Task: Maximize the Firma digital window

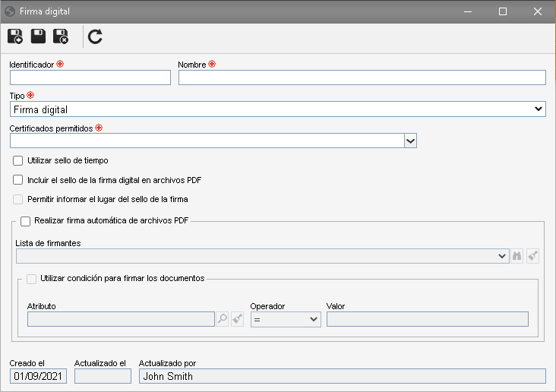Action: pos(503,11)
